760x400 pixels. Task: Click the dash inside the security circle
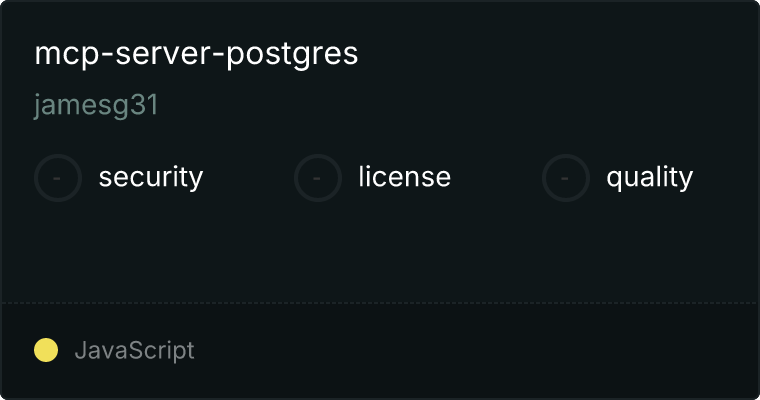point(57,178)
